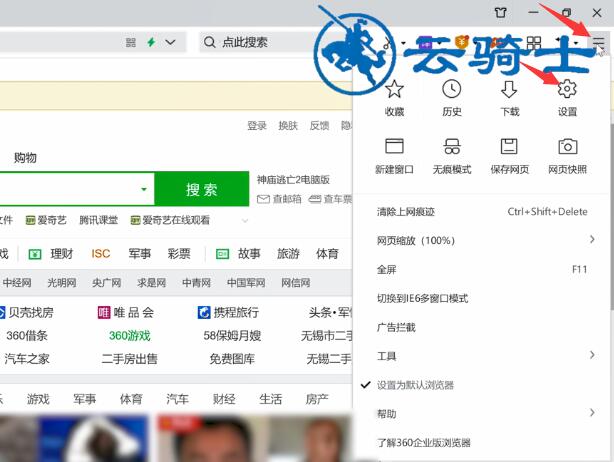Open the 中国军网 site link
This screenshot has height=462, width=614.
(x=246, y=283)
